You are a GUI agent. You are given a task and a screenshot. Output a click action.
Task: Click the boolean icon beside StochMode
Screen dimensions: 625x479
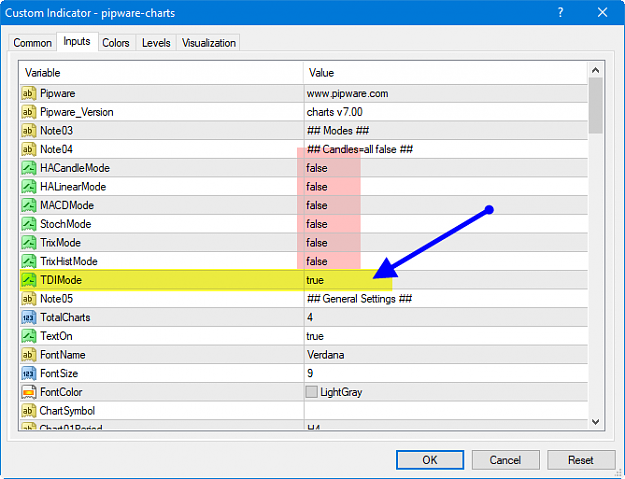point(28,224)
